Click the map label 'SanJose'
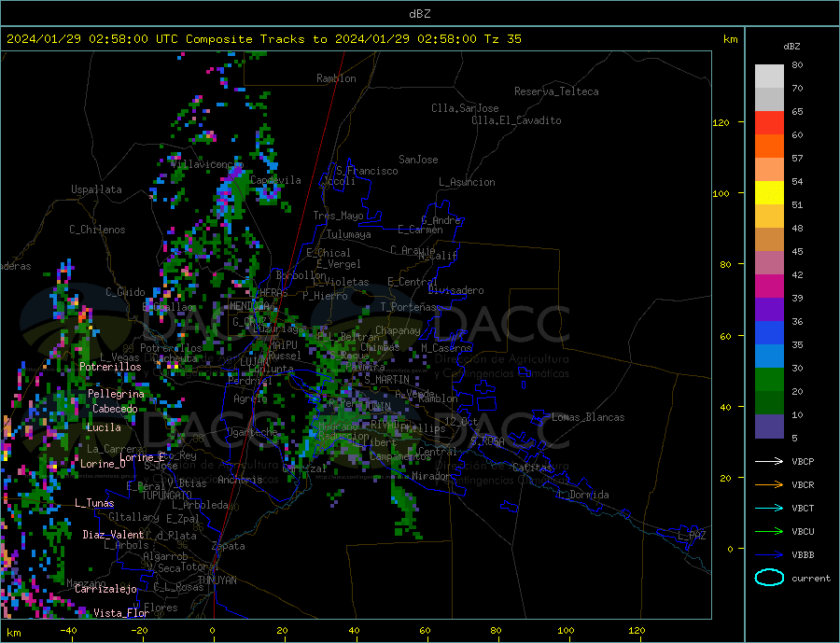This screenshot has width=840, height=643. point(418,160)
